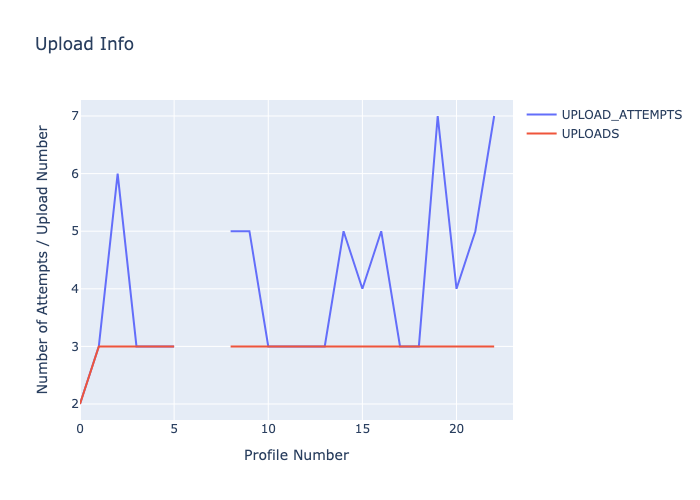The height and width of the screenshot is (500, 700).
Task: Click the blue peak at profile 19
Action: (437, 116)
